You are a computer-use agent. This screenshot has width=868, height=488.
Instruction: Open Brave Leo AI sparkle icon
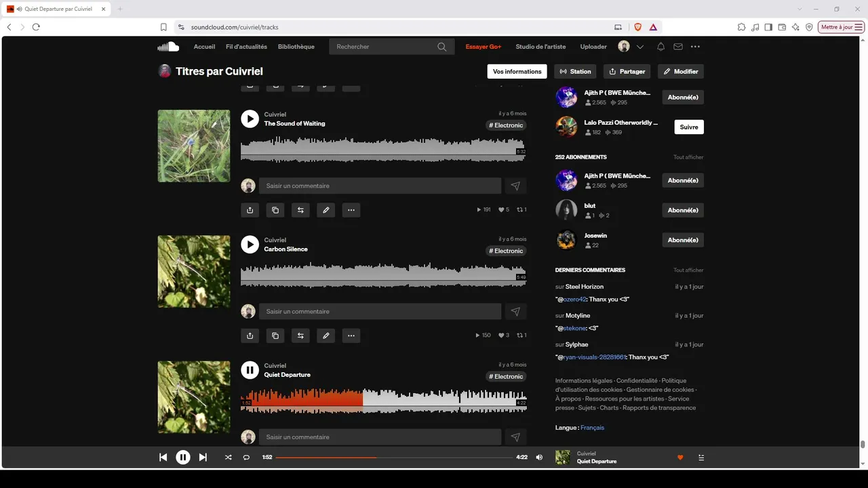click(x=795, y=27)
